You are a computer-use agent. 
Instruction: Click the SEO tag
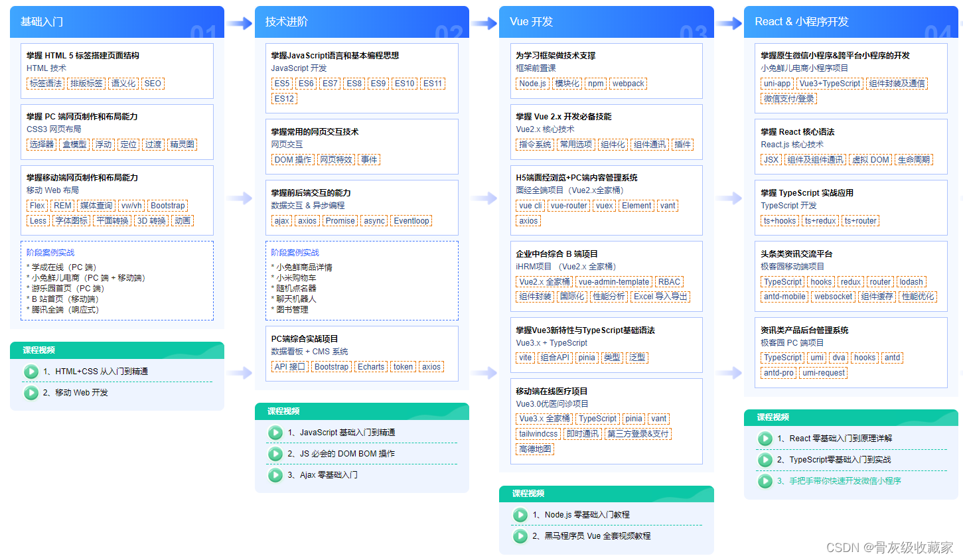153,84
